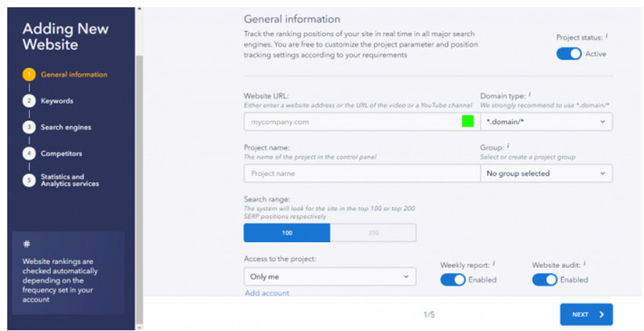Click the step 1 circle icon
This screenshot has height=331, width=644.
click(x=29, y=74)
